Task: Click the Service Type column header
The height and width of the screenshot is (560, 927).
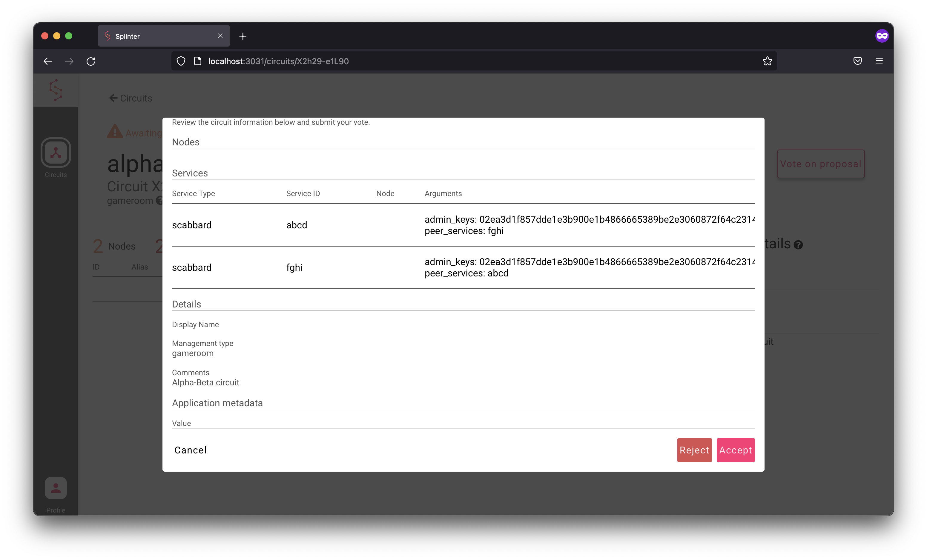Action: coord(194,193)
